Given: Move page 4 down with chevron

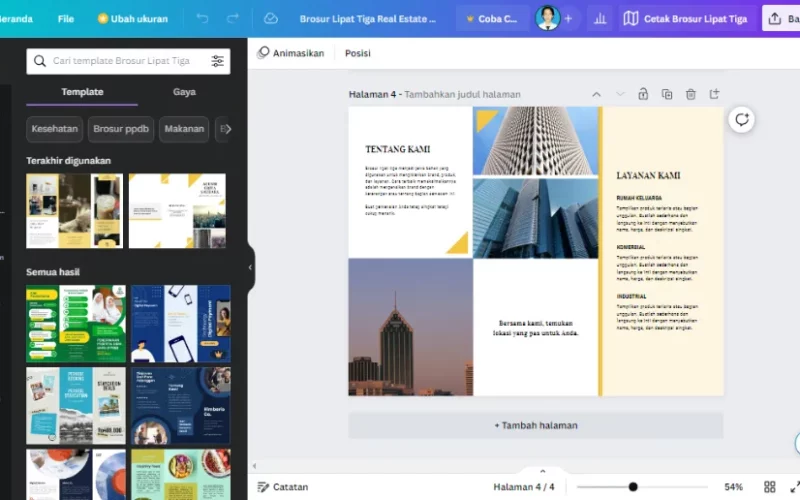Looking at the screenshot, I should (620, 94).
